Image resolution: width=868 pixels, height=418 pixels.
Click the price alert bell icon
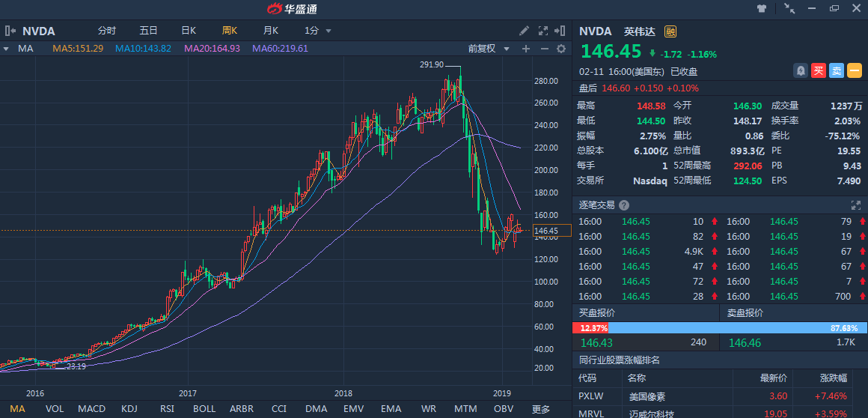[801, 70]
